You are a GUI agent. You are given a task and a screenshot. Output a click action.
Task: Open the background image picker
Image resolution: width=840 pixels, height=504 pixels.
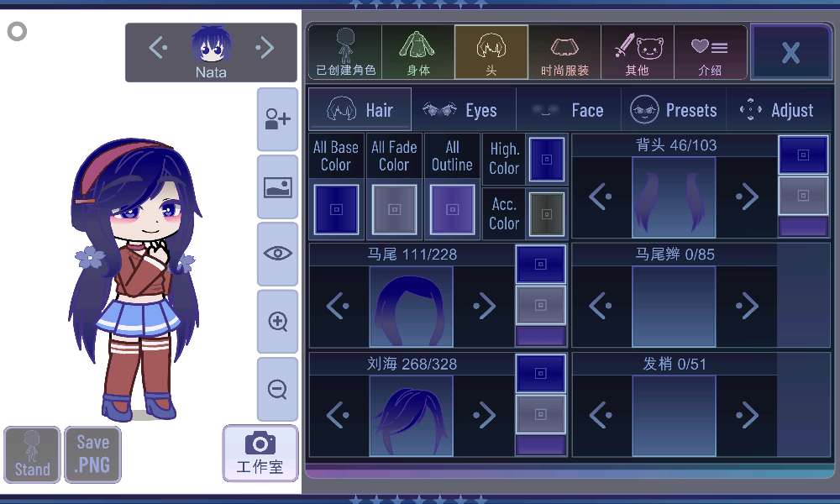[277, 187]
